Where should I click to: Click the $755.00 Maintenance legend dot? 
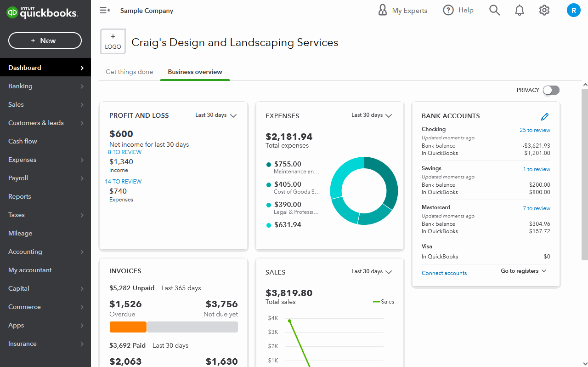click(269, 165)
